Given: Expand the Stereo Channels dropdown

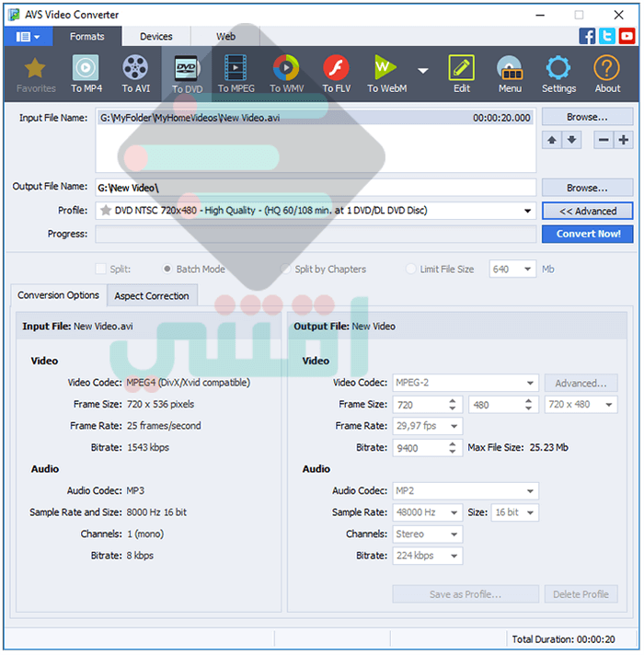Looking at the screenshot, I should tap(454, 534).
